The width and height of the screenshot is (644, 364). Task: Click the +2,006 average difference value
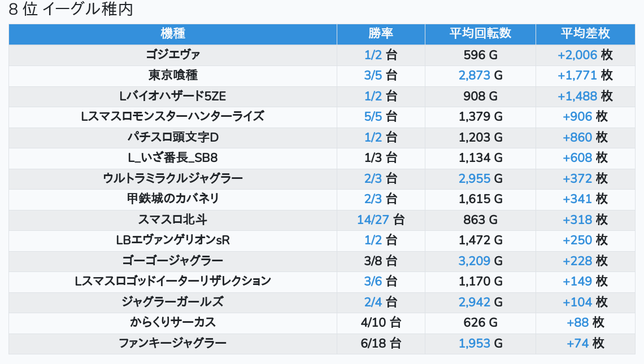point(577,55)
